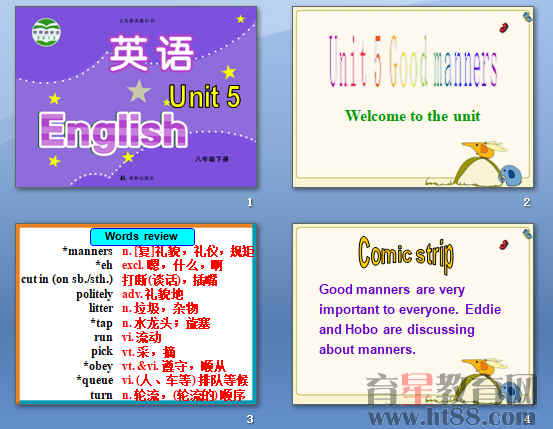Image resolution: width=553 pixels, height=429 pixels.
Task: Click the red bean icon on slide 2
Action: pos(504,28)
